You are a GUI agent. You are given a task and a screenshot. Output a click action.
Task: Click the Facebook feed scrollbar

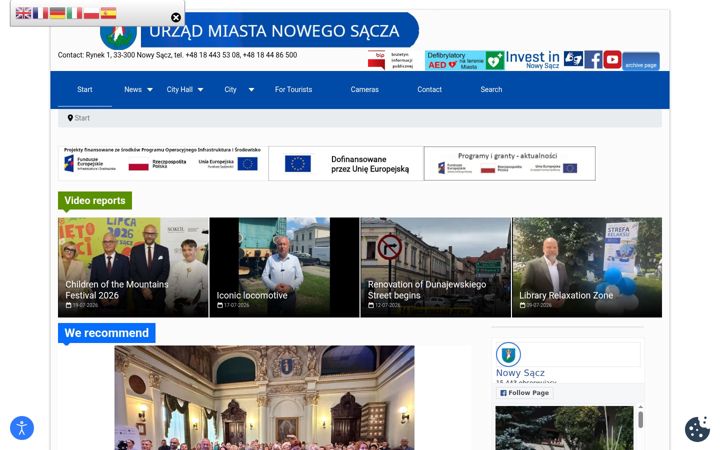click(641, 419)
